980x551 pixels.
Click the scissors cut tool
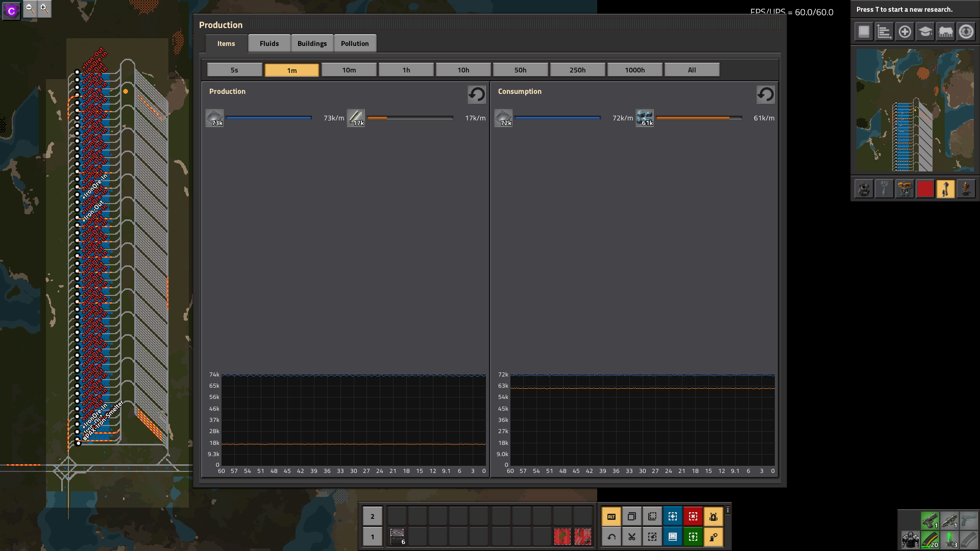tap(632, 537)
